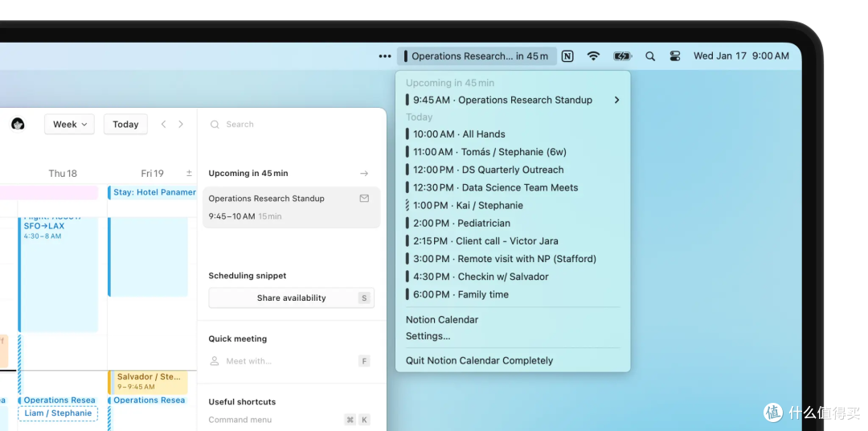Click the Fri 19 day header
Screen dimensions: 868x431
(x=152, y=174)
